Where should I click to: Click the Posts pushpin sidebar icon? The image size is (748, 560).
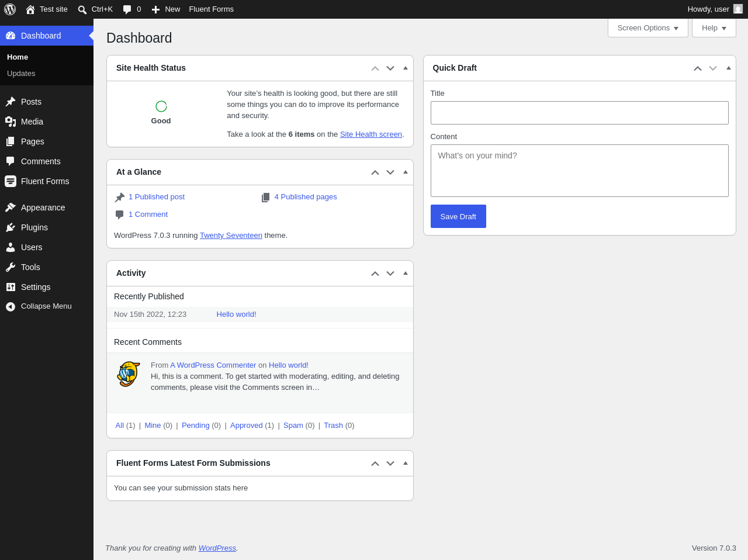click(11, 102)
